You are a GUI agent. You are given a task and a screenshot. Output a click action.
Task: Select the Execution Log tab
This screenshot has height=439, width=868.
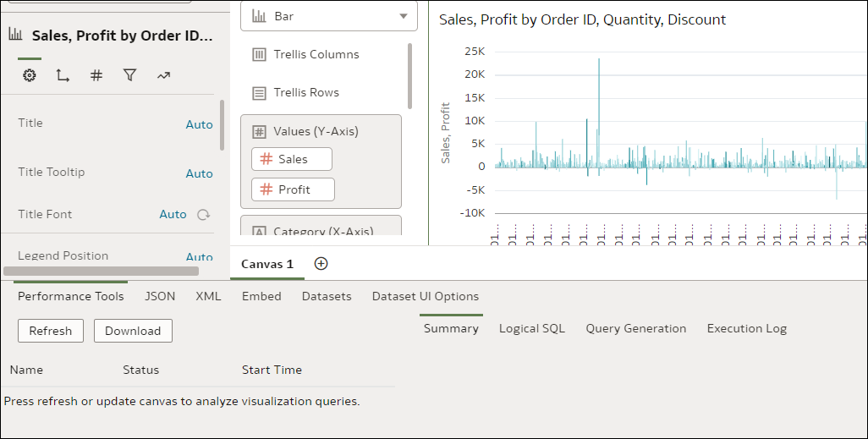tap(746, 328)
